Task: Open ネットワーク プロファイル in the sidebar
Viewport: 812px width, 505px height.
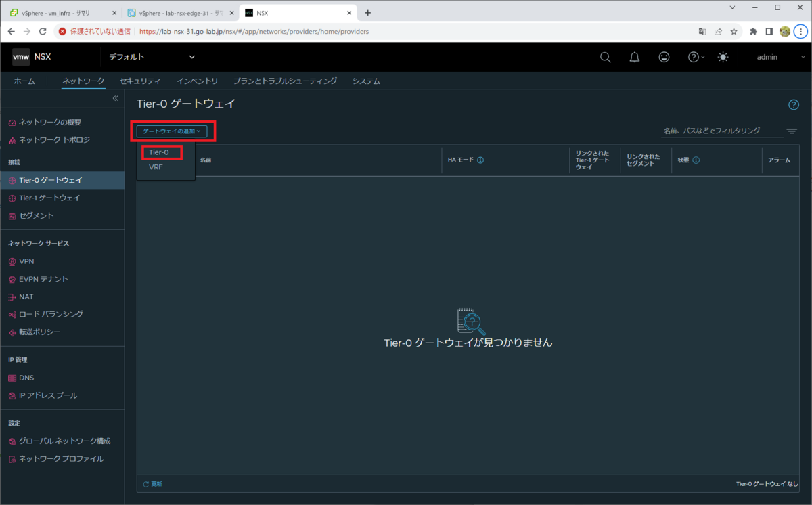Action: click(62, 458)
